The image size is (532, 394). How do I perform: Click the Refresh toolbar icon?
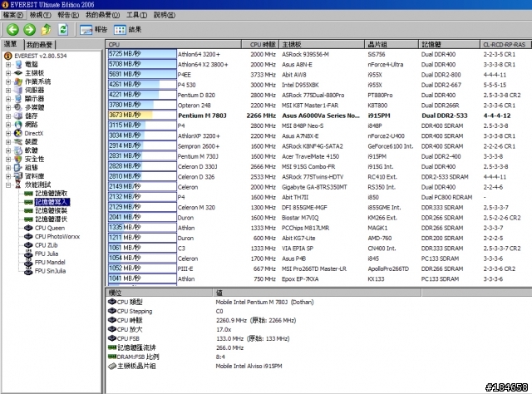pyautogui.click(x=63, y=30)
